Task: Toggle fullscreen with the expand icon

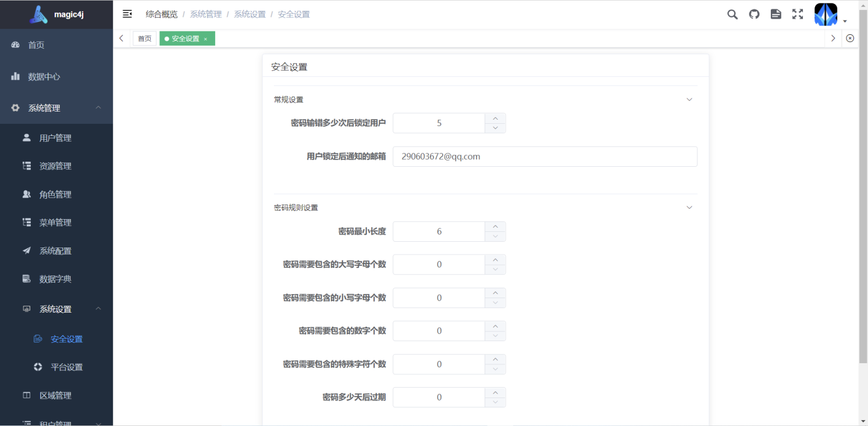Action: click(x=797, y=14)
